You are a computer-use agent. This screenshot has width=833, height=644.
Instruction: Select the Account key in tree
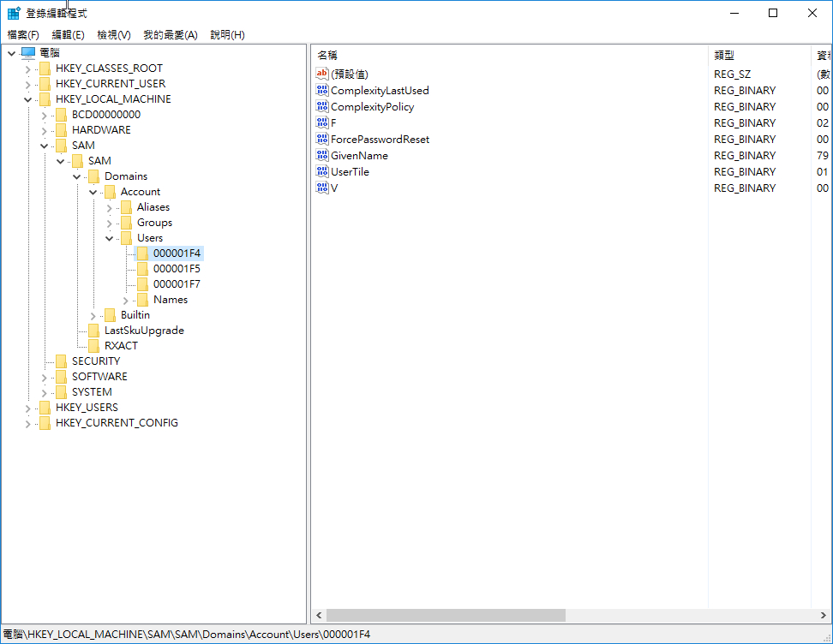tap(141, 192)
